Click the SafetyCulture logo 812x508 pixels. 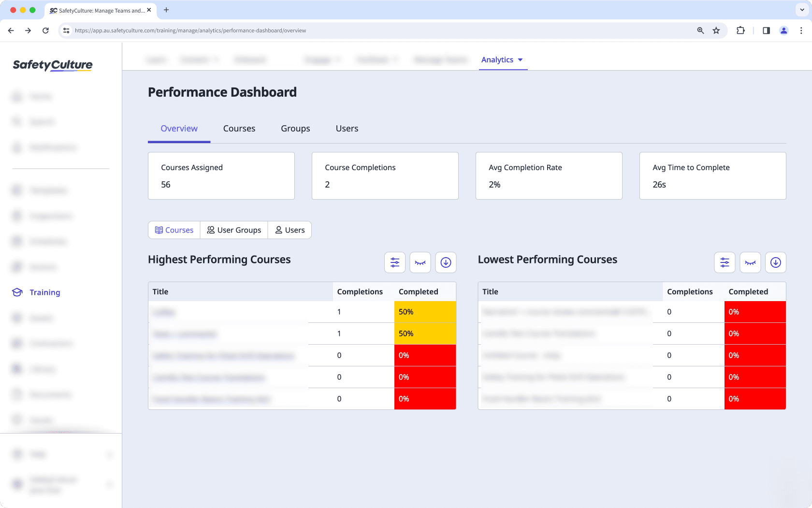pos(52,65)
